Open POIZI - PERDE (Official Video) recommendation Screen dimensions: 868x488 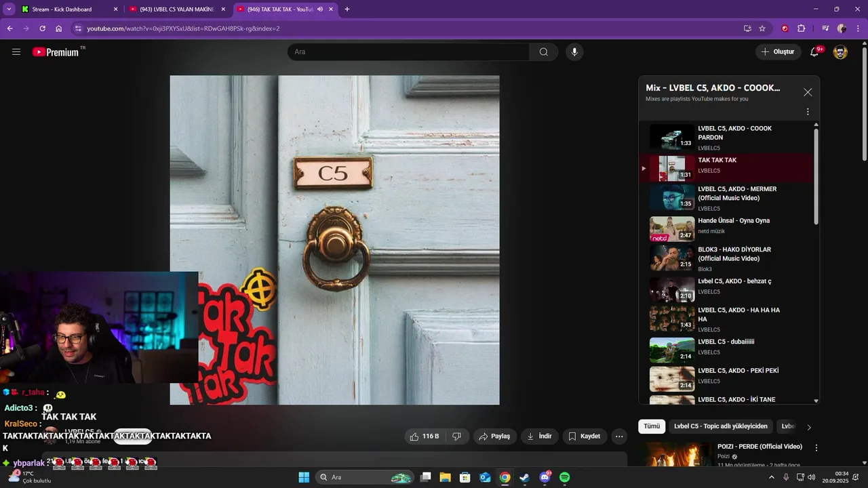pos(759,447)
